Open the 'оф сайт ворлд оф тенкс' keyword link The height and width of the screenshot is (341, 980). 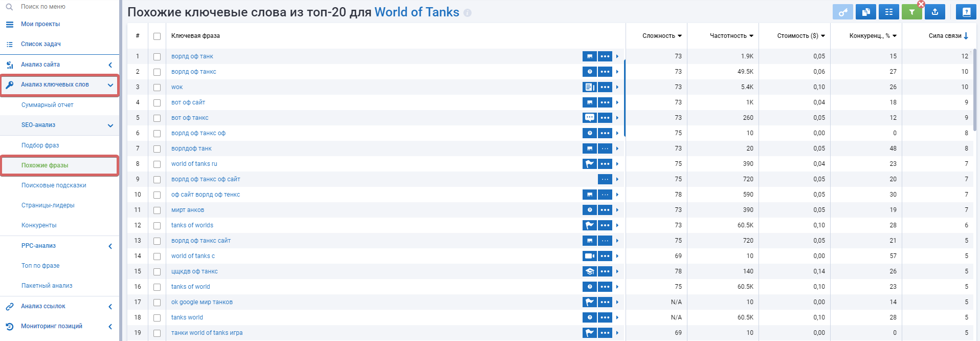pos(206,195)
